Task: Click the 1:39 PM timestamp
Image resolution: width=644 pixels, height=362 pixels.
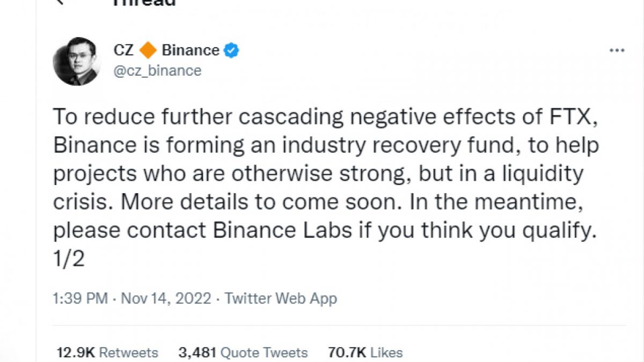Action: (x=80, y=298)
